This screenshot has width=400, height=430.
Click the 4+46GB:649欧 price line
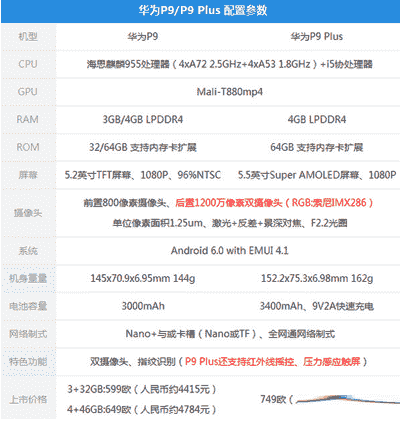pos(142,409)
